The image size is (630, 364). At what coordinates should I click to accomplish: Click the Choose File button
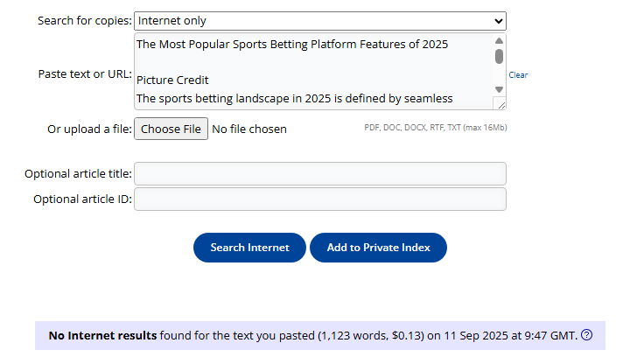coord(171,129)
